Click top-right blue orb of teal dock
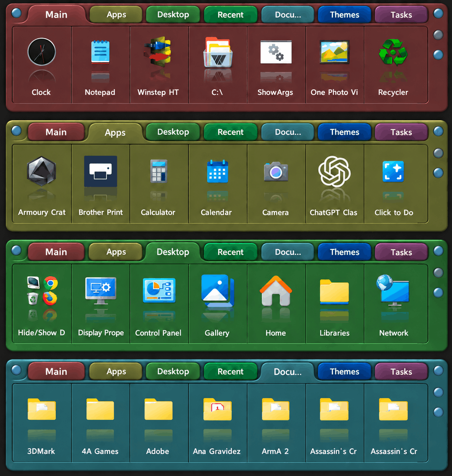This screenshot has width=452, height=476. 438,370
